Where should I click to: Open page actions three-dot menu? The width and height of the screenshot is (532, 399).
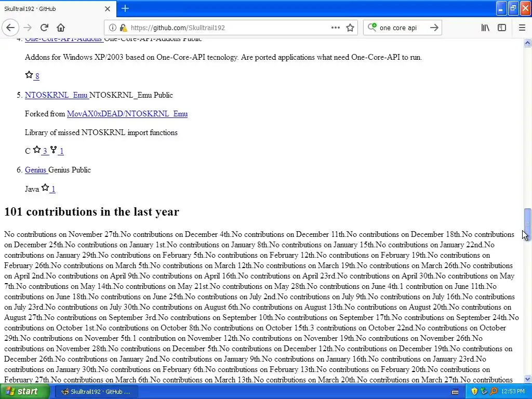tap(335, 28)
